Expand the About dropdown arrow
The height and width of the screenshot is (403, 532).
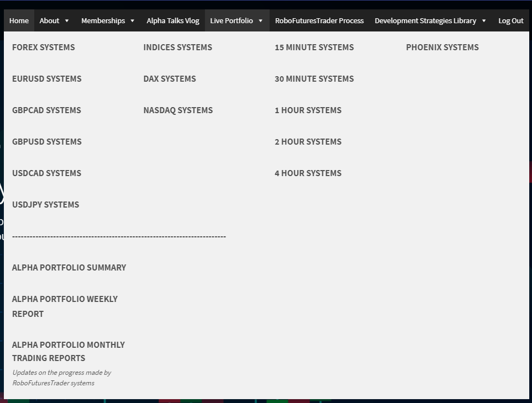[x=67, y=20]
